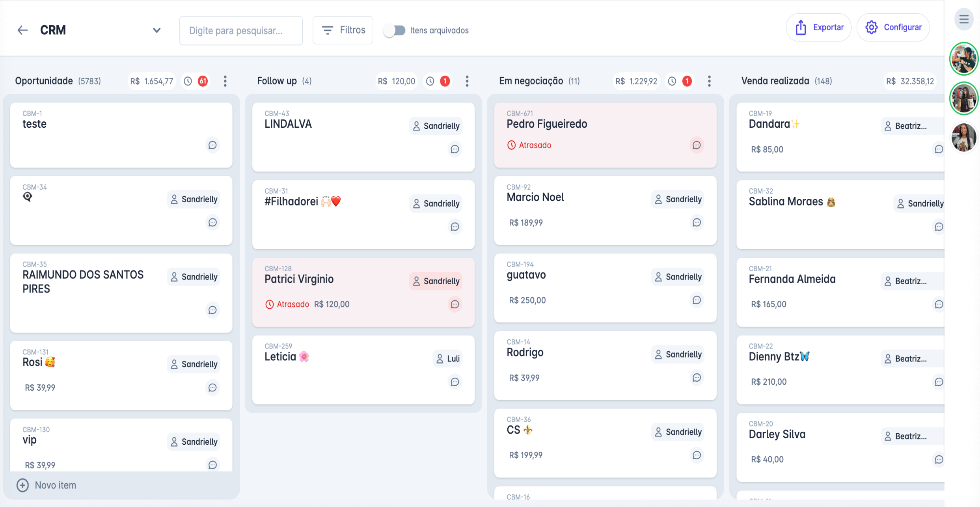
Task: Open the Oportunidade column options menu
Action: pyautogui.click(x=225, y=81)
